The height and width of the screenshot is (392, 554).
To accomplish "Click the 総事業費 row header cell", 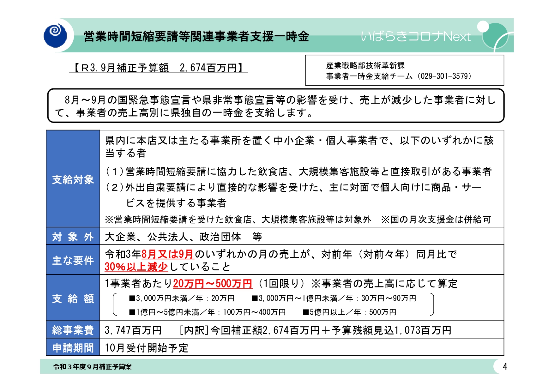I will coord(73,329).
